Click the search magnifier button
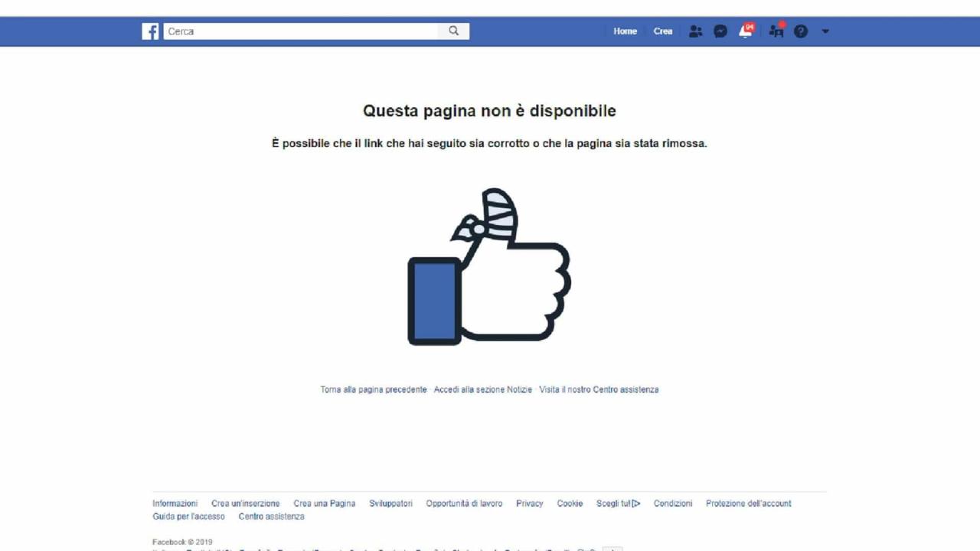This screenshot has height=551, width=980. tap(454, 31)
